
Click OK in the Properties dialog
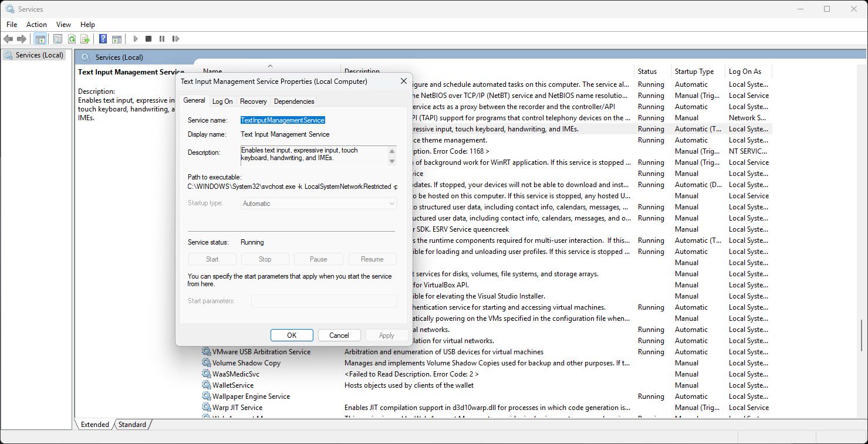(x=292, y=335)
